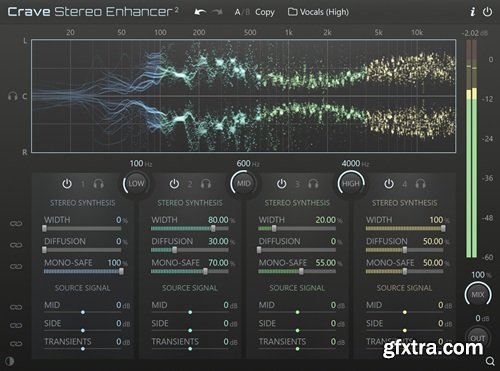The height and width of the screenshot is (371, 500).
Task: Solo band 4 with headphones icon
Action: 420,184
